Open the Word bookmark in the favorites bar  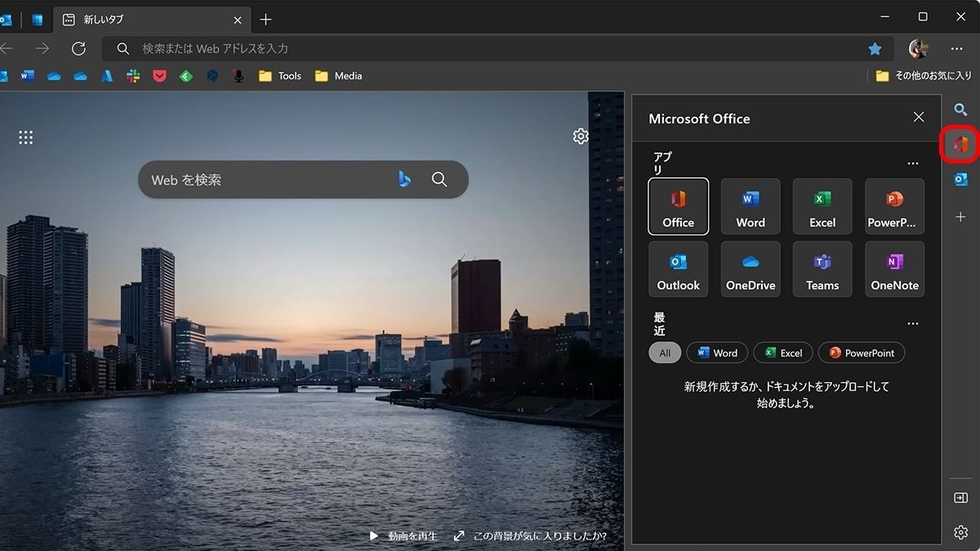point(28,76)
